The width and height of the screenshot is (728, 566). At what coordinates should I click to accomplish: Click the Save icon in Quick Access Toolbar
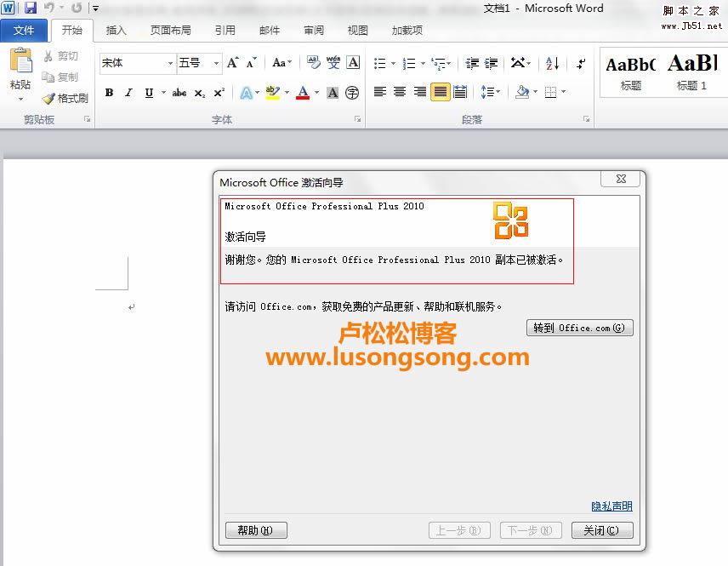(31, 8)
